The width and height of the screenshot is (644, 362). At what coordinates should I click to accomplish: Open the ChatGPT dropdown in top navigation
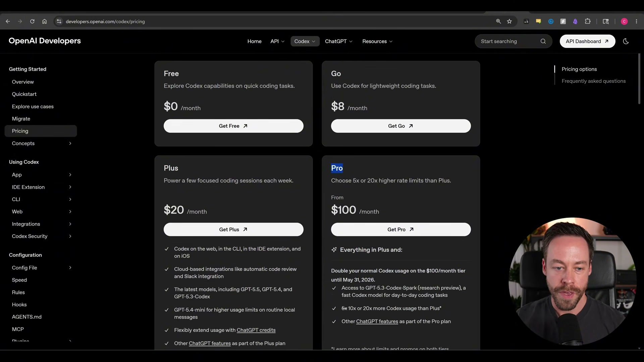pyautogui.click(x=339, y=41)
